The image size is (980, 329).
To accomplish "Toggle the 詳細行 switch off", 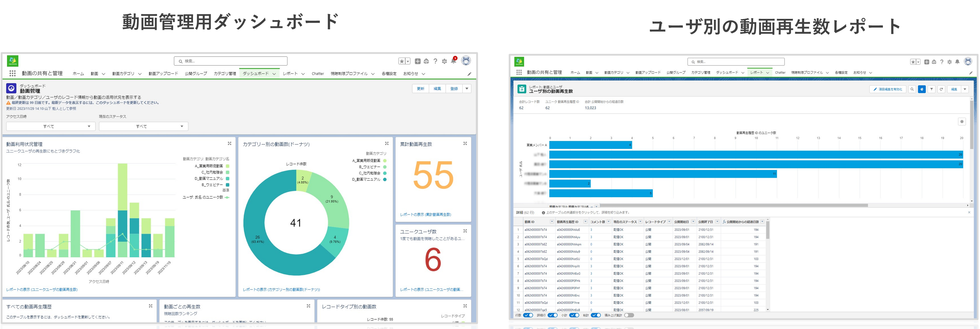I will click(x=552, y=315).
